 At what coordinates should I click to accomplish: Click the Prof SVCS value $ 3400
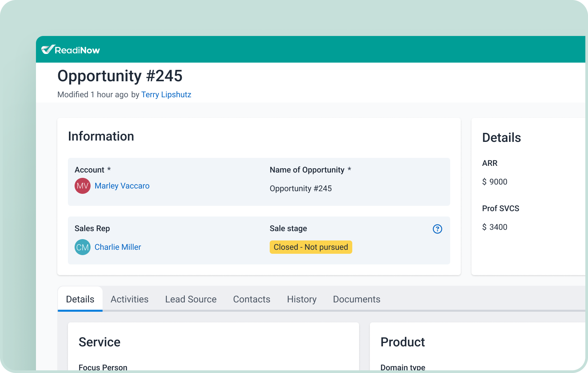(x=495, y=227)
